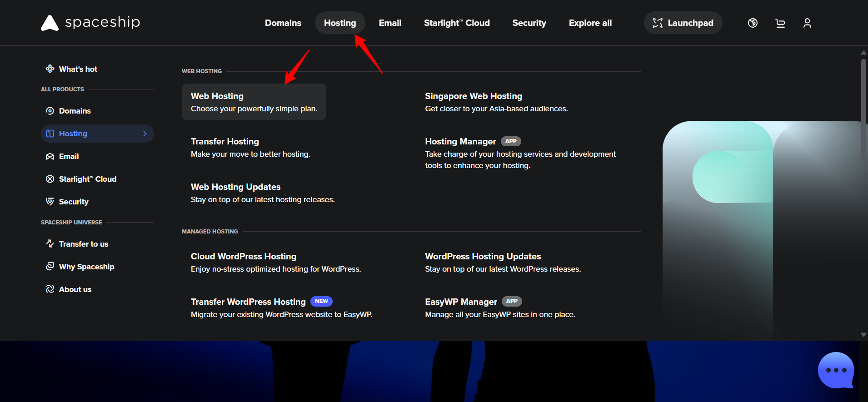Click the Domains sidebar icon
868x402 pixels.
click(x=50, y=111)
